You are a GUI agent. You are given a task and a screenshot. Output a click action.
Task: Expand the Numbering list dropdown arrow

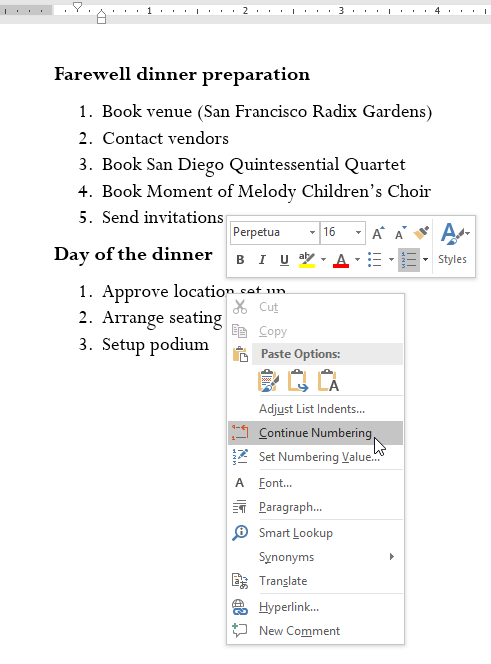point(425,259)
